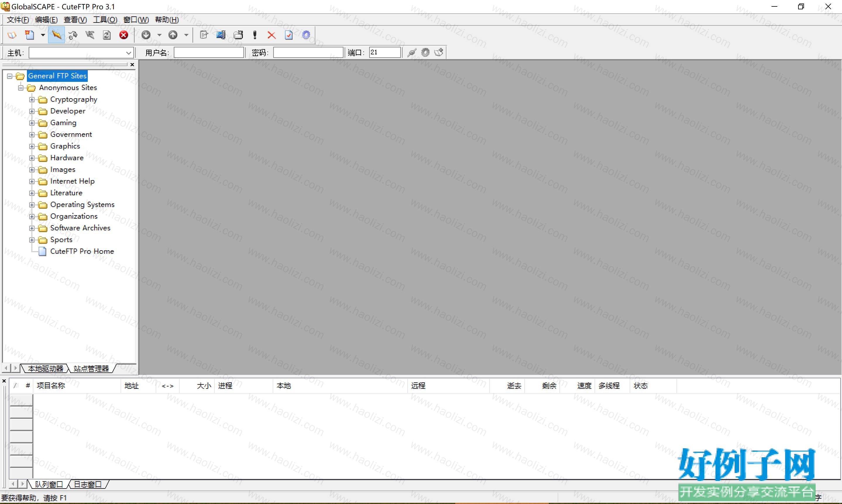842x504 pixels.
Task: Expand the Operating Systems folder
Action: (32, 205)
